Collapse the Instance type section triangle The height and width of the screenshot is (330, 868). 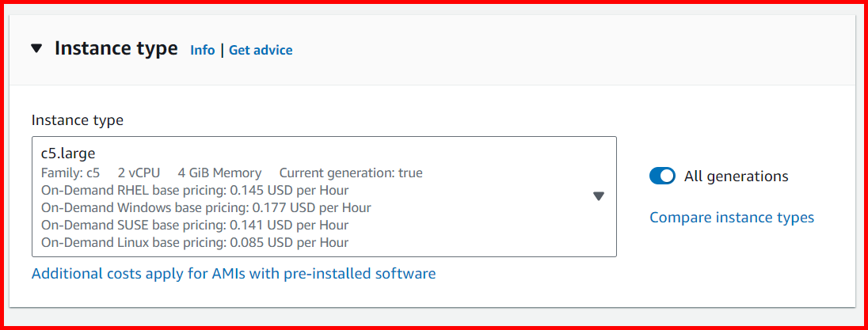[36, 49]
